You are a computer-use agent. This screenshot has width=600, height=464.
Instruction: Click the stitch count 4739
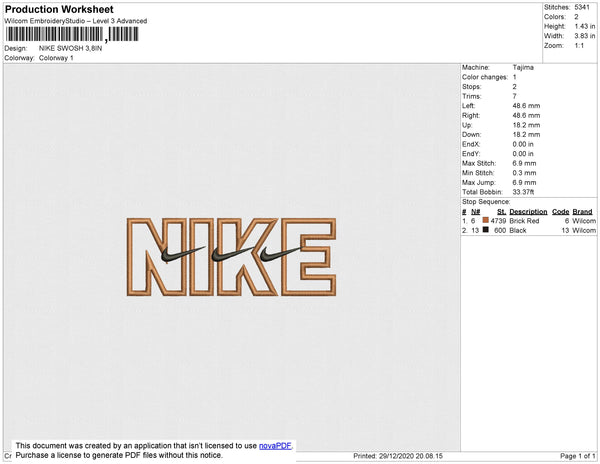[x=498, y=221]
